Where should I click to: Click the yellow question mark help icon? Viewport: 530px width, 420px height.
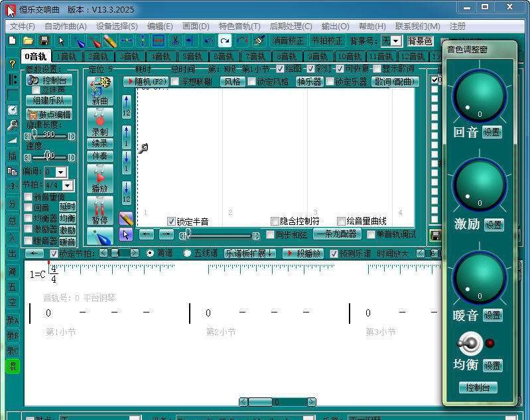pyautogui.click(x=12, y=64)
